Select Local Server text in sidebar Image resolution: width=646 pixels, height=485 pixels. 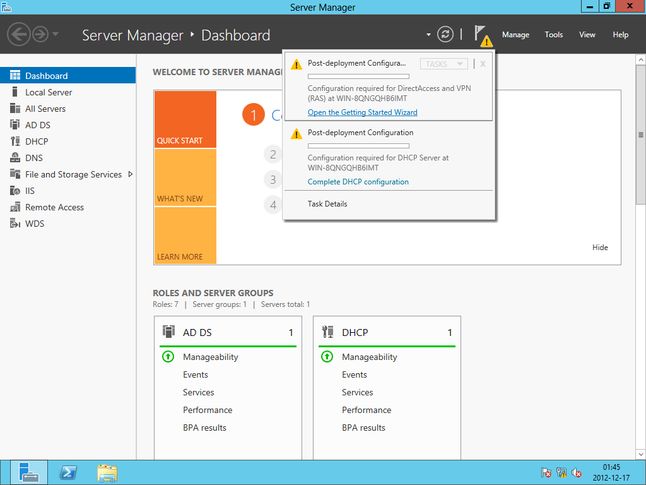click(49, 92)
